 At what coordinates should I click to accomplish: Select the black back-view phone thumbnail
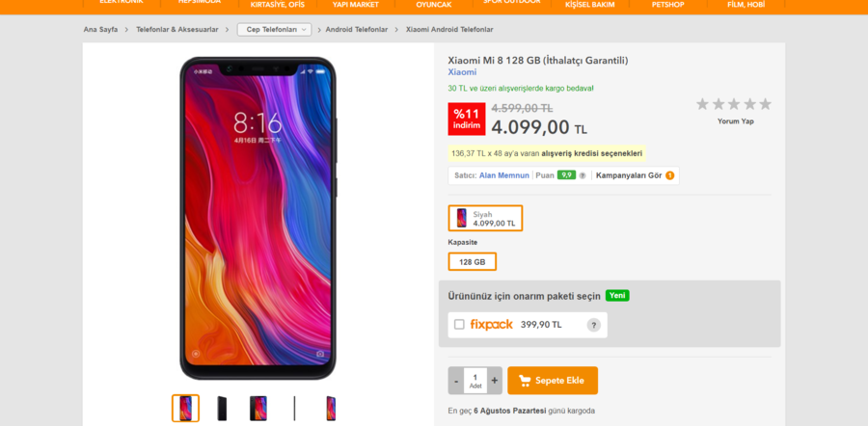click(222, 409)
